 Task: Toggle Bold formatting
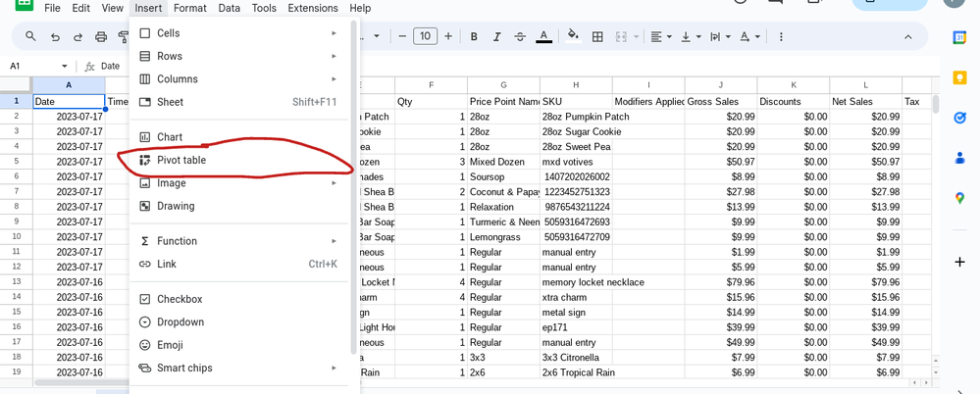tap(474, 37)
